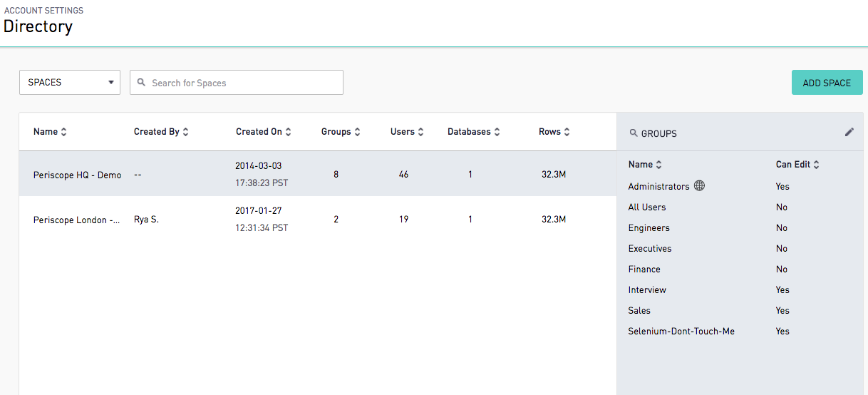The width and height of the screenshot is (868, 395).
Task: Focus the Search for Spaces field
Action: (x=237, y=82)
